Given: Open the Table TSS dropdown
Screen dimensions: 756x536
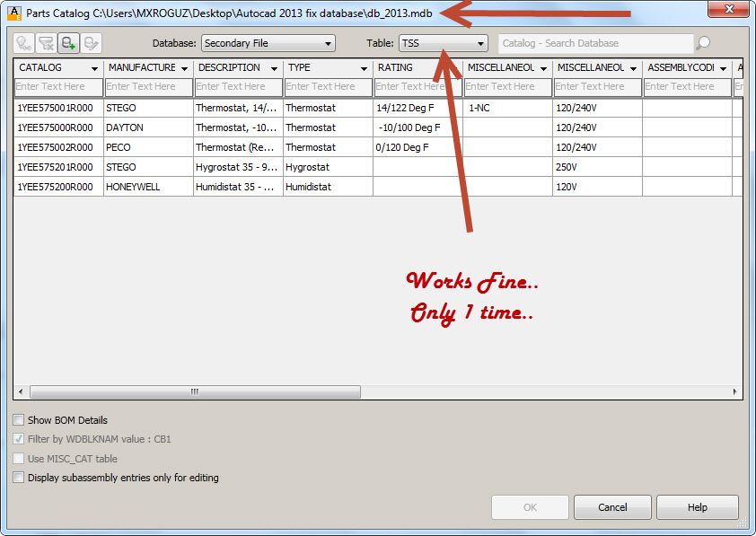Looking at the screenshot, I should pos(443,43).
